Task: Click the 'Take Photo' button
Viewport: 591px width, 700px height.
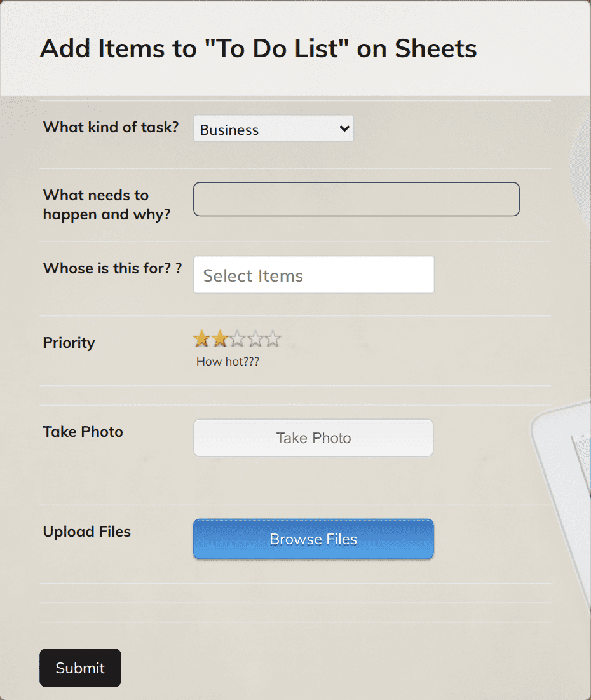Action: point(313,437)
